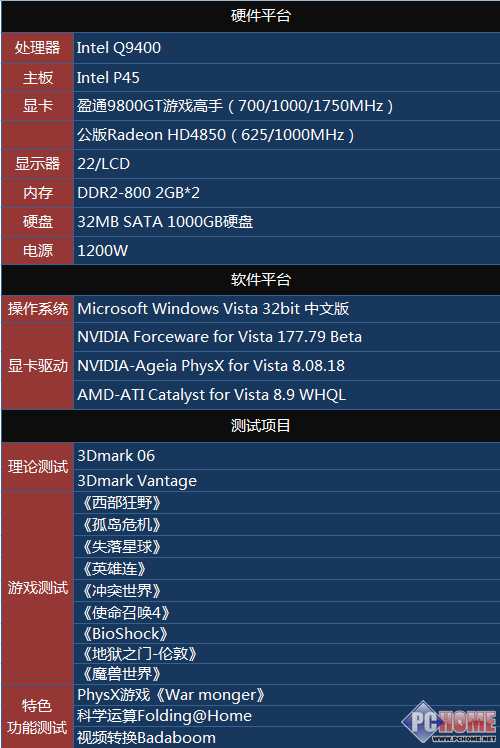Click the 《地狱之门-伦敦》 row
Viewport: 500px width, 748px height.
(x=287, y=654)
